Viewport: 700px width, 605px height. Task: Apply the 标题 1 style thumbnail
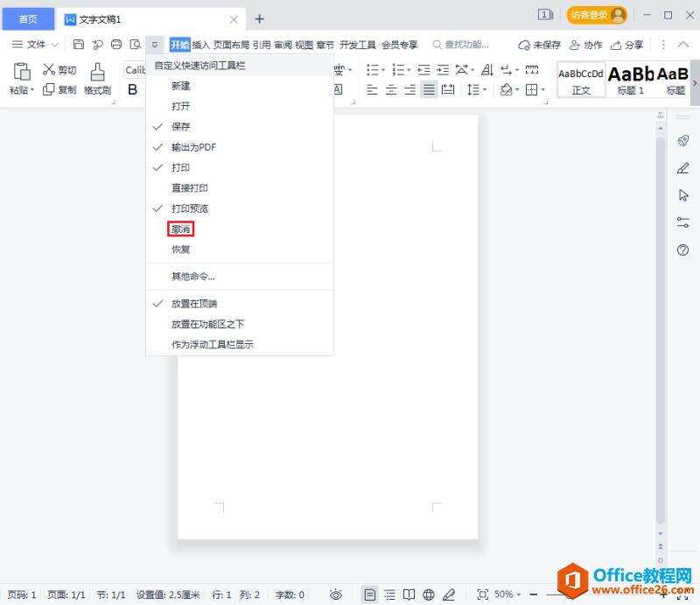[x=630, y=80]
